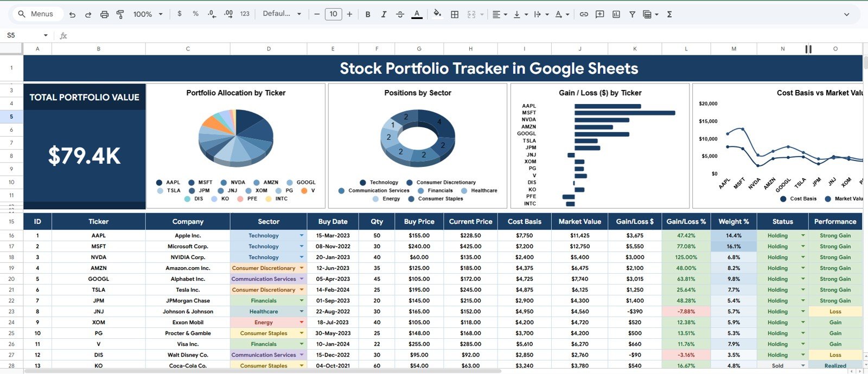Format as currency with the dollar icon
The height and width of the screenshot is (374, 868).
[180, 14]
